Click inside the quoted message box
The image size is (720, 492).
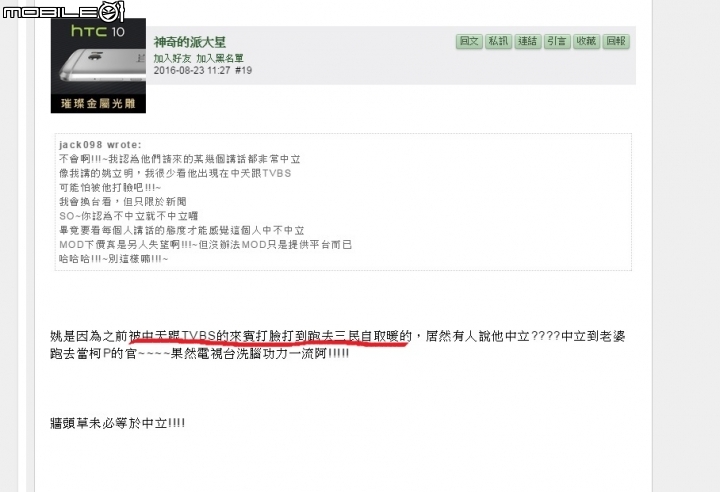coord(343,202)
